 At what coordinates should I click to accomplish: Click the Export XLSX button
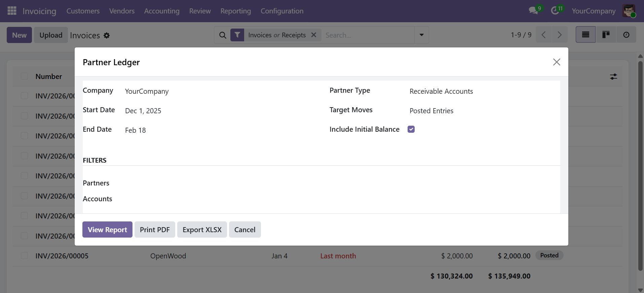(x=202, y=229)
